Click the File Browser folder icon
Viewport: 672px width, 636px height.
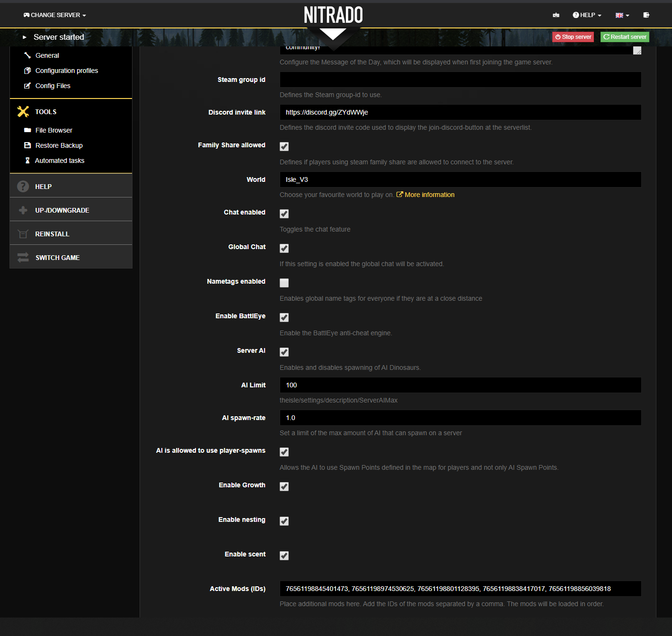(27, 130)
